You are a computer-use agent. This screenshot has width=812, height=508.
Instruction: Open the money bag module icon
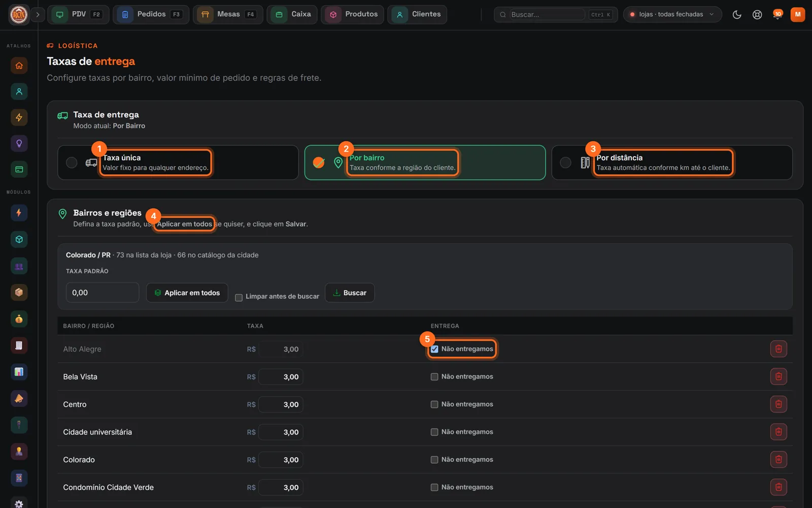tap(19, 319)
